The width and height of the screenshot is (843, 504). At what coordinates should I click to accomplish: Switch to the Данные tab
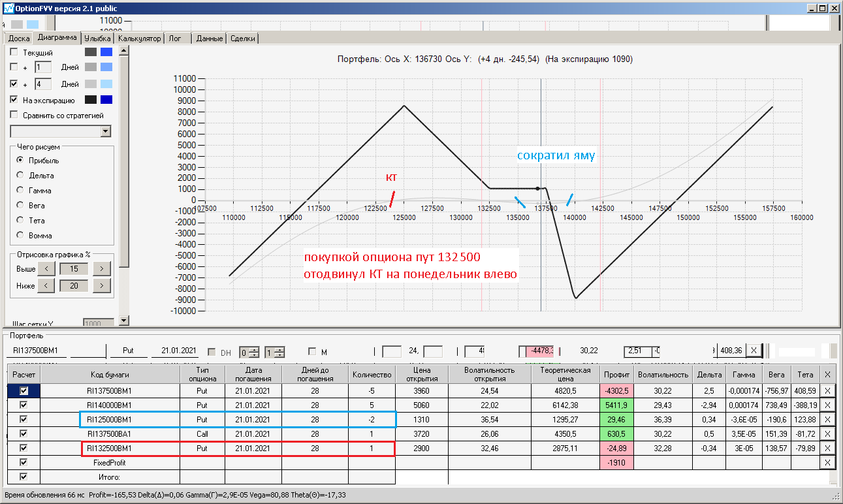click(210, 39)
